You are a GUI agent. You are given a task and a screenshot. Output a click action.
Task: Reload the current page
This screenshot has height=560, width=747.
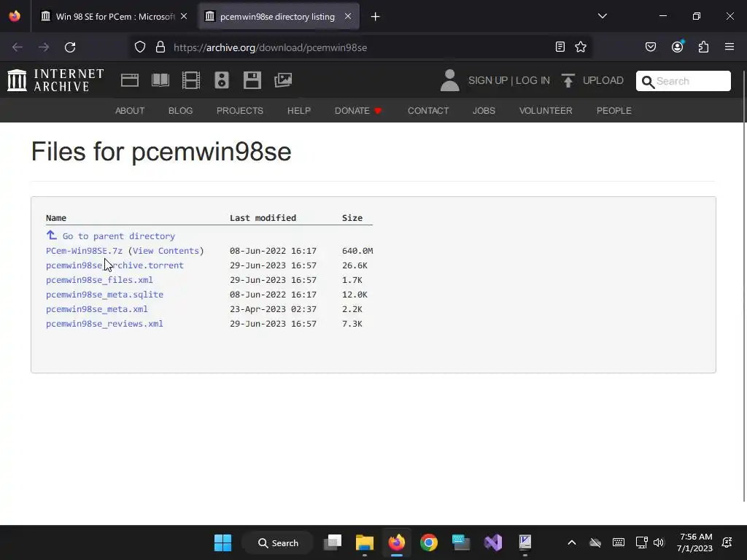click(70, 47)
